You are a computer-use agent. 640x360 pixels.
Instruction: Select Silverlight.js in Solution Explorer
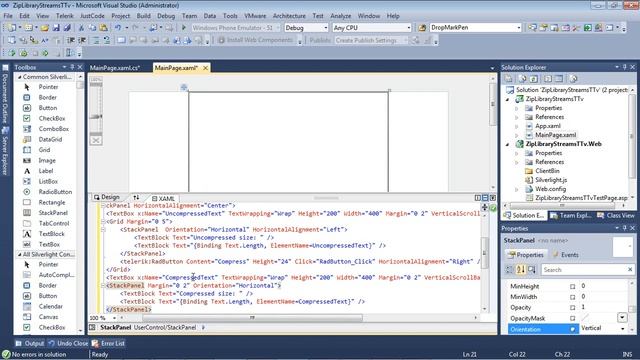pyautogui.click(x=551, y=180)
